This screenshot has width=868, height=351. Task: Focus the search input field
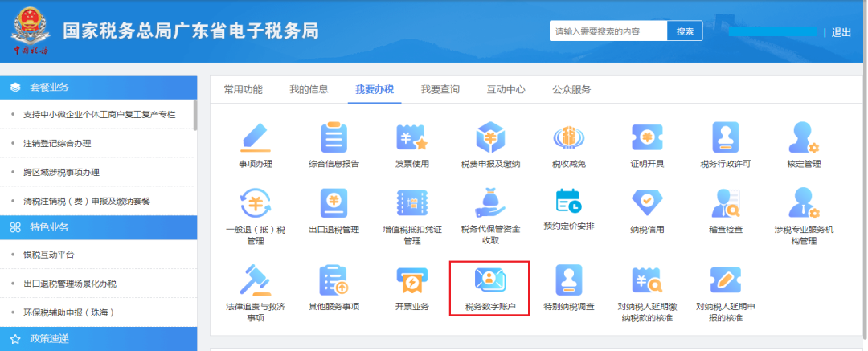point(608,31)
